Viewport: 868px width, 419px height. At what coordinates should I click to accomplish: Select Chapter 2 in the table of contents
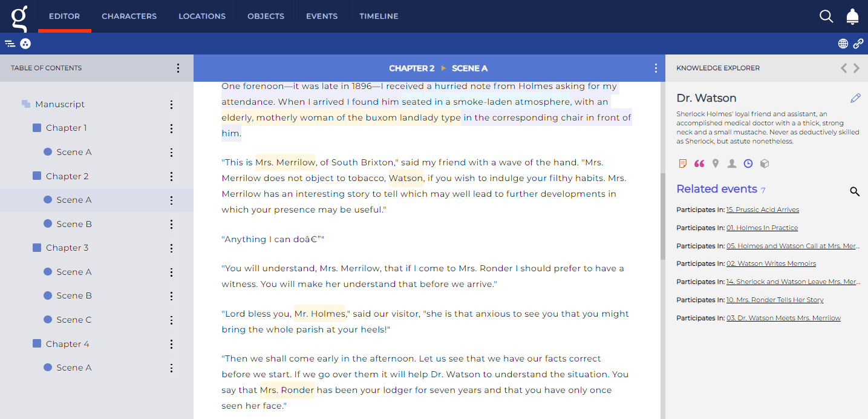67,176
